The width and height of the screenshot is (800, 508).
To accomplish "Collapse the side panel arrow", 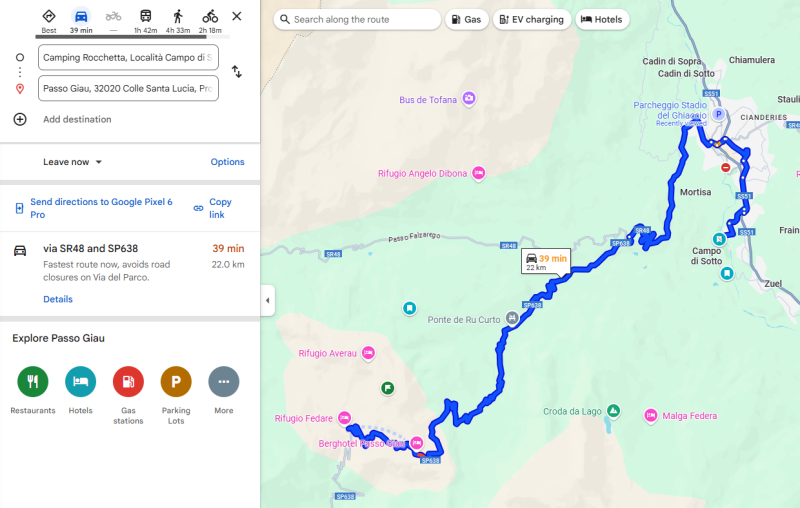I will click(267, 300).
